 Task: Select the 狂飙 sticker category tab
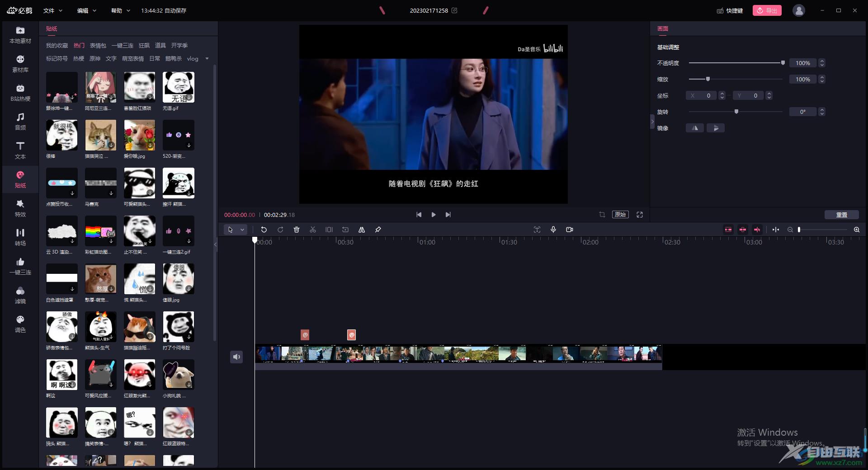tap(144, 45)
